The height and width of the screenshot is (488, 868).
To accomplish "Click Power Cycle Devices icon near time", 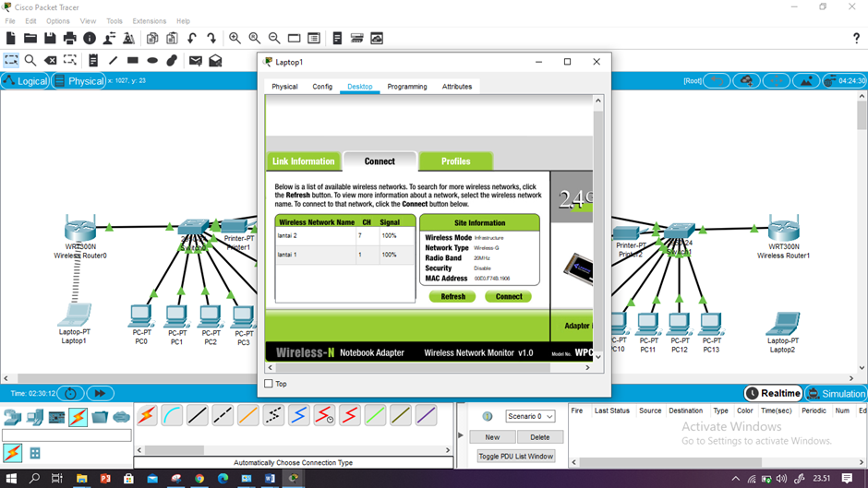I will tap(70, 393).
